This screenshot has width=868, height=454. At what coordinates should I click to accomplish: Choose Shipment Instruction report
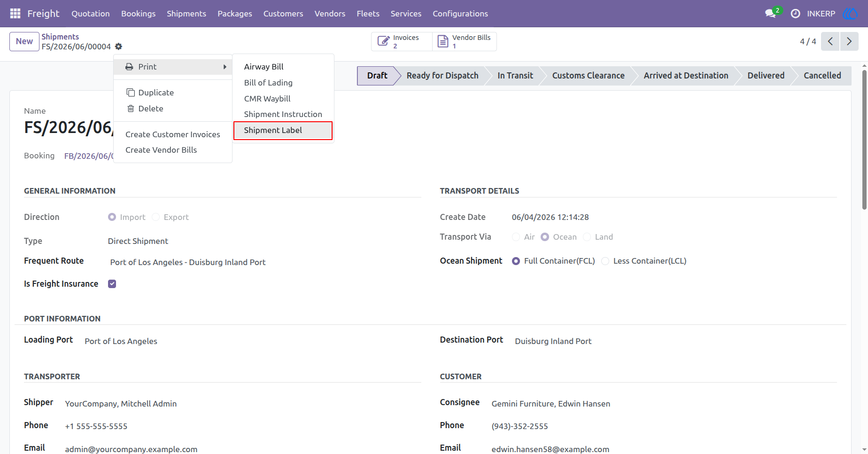click(283, 114)
